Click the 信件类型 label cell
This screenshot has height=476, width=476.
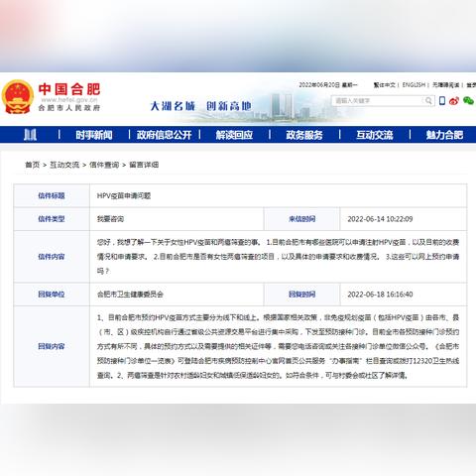(x=52, y=219)
